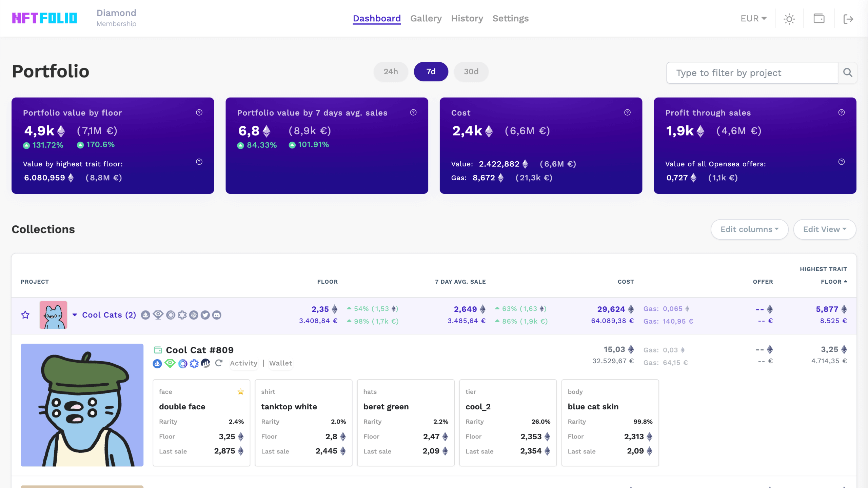Open the History menu item
Screen dimensions: 868x488
pyautogui.click(x=467, y=19)
